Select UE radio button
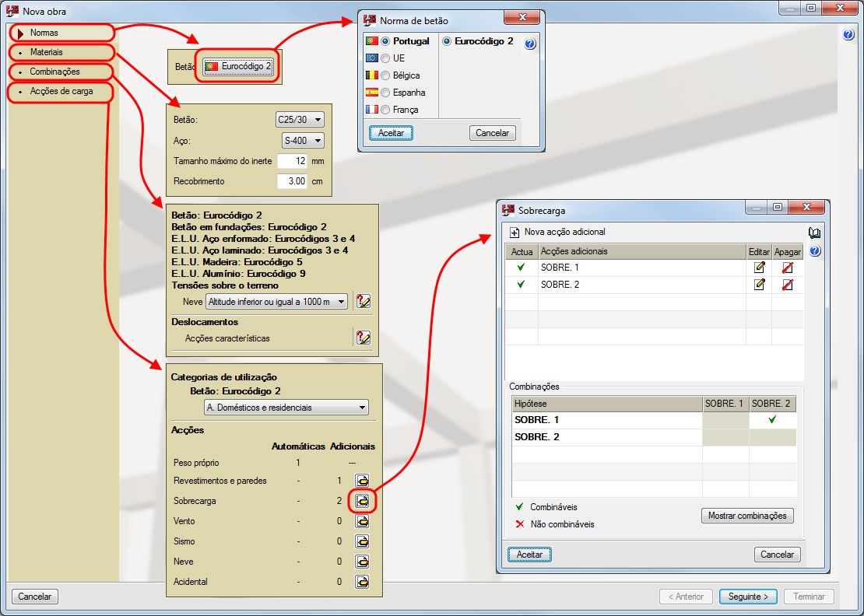 [386, 58]
